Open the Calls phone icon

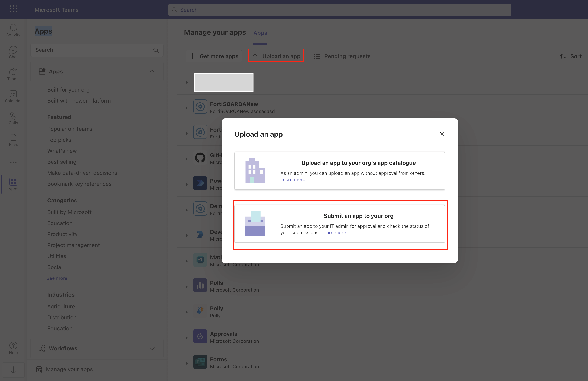13,118
